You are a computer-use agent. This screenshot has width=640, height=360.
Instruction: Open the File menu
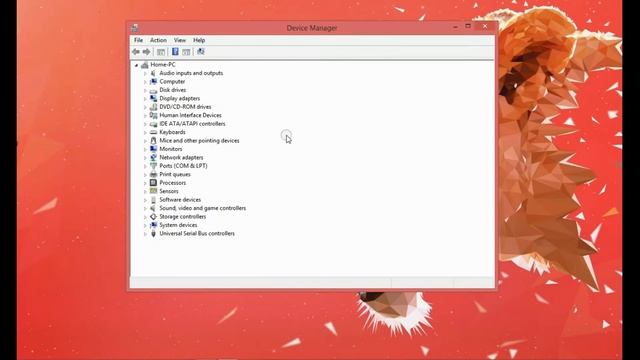pyautogui.click(x=138, y=40)
